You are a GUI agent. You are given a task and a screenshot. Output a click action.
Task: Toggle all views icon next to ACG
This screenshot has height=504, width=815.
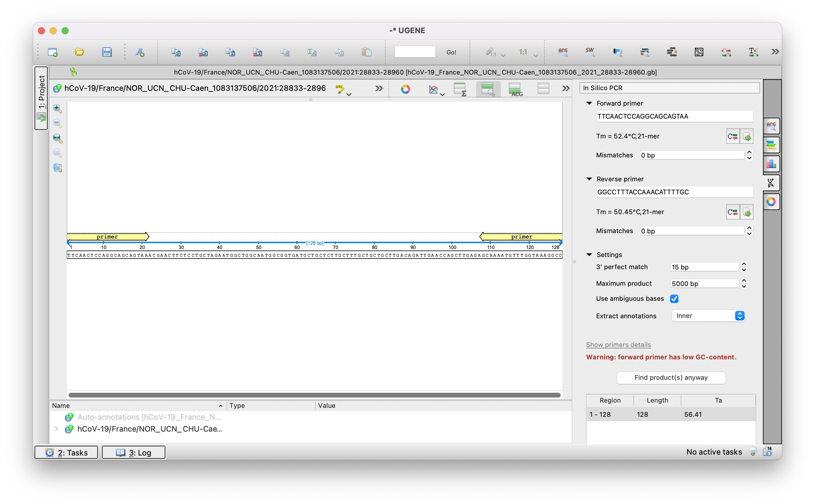pos(543,89)
